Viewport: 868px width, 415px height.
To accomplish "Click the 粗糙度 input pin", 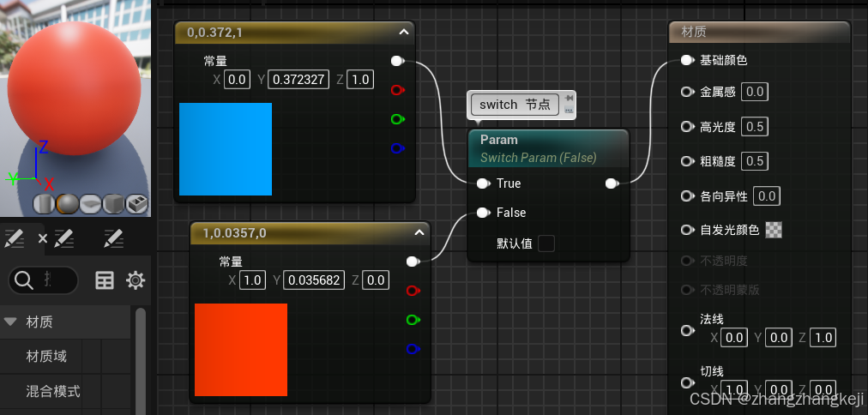I will click(x=688, y=161).
